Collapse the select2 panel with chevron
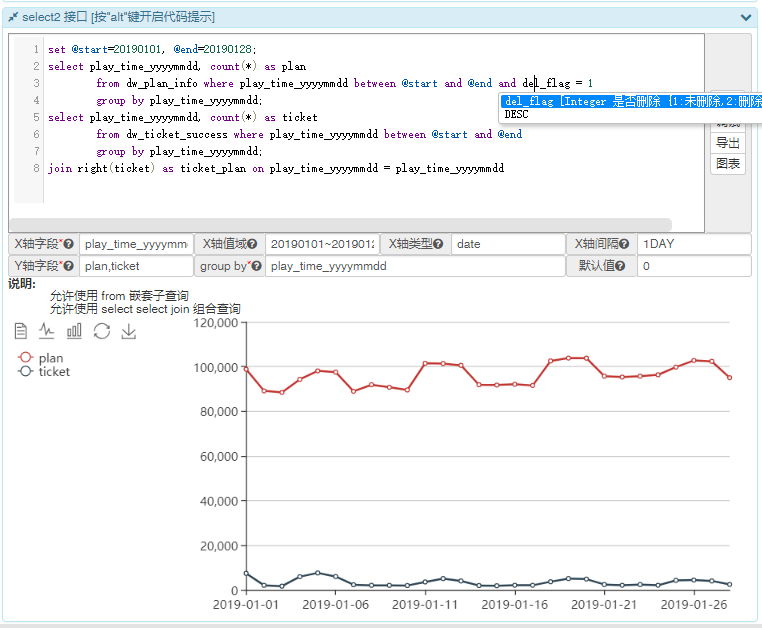Image resolution: width=762 pixels, height=628 pixels. pyautogui.click(x=746, y=17)
